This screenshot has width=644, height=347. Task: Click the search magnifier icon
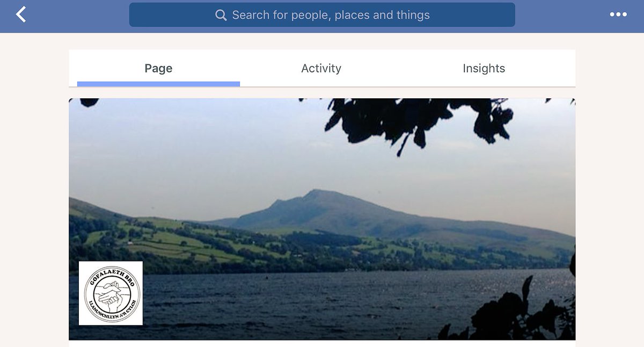tap(221, 15)
